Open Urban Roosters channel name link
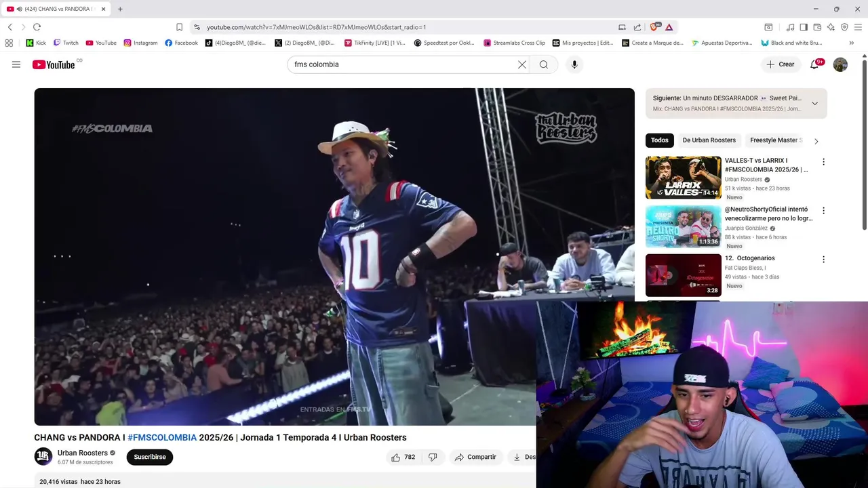 [83, 453]
